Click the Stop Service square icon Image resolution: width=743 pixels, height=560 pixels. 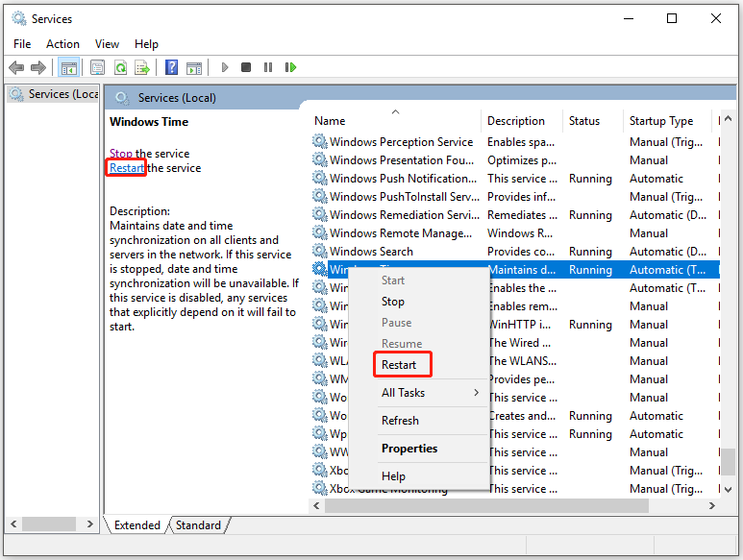tap(246, 67)
